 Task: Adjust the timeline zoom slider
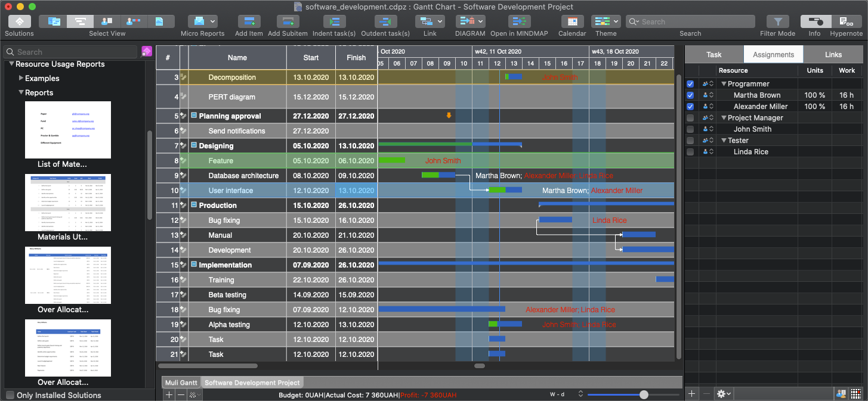tap(644, 394)
